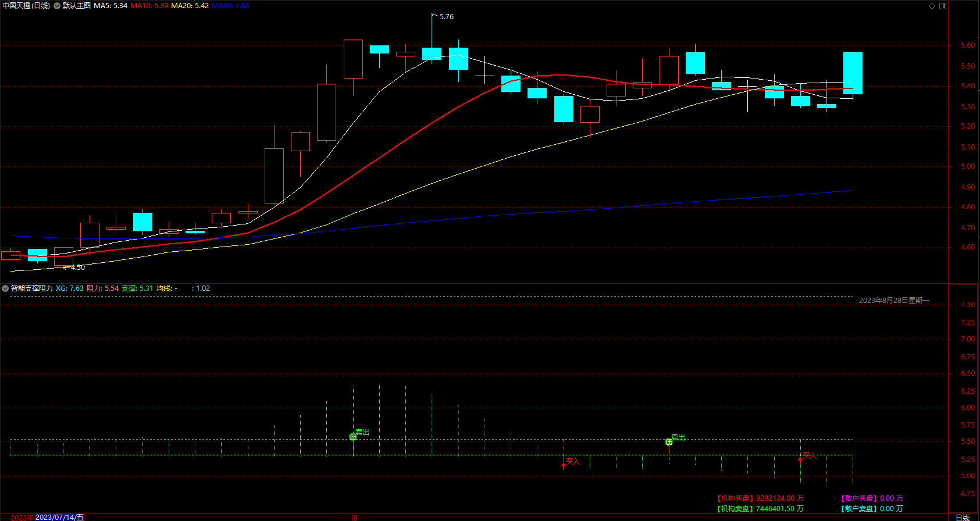Click the 机构买盘 9282124.00 万 readout
The image size is (980, 521).
click(761, 498)
